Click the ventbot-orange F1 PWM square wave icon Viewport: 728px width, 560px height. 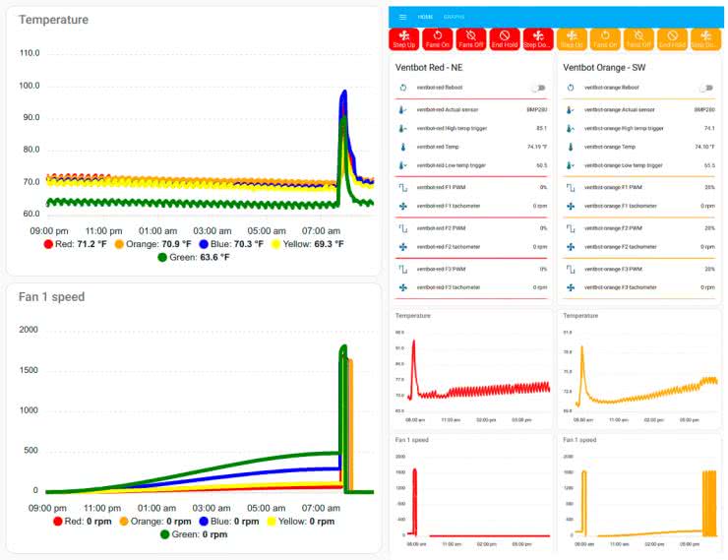[571, 187]
